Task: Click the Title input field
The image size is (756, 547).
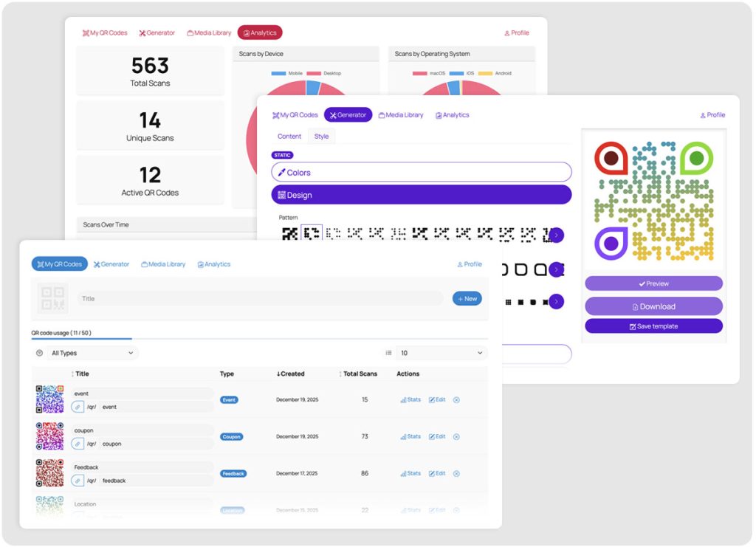Action: pyautogui.click(x=260, y=299)
